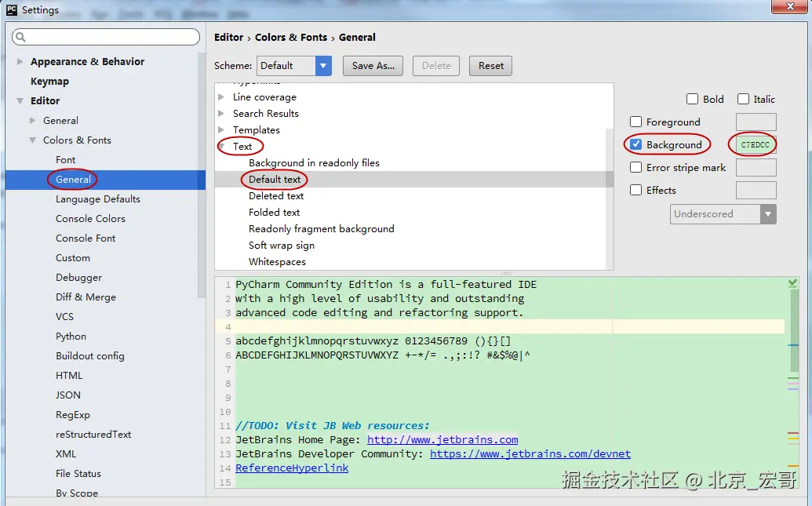Image resolution: width=812 pixels, height=506 pixels.
Task: Select Custom in the settings tree
Action: [72, 258]
